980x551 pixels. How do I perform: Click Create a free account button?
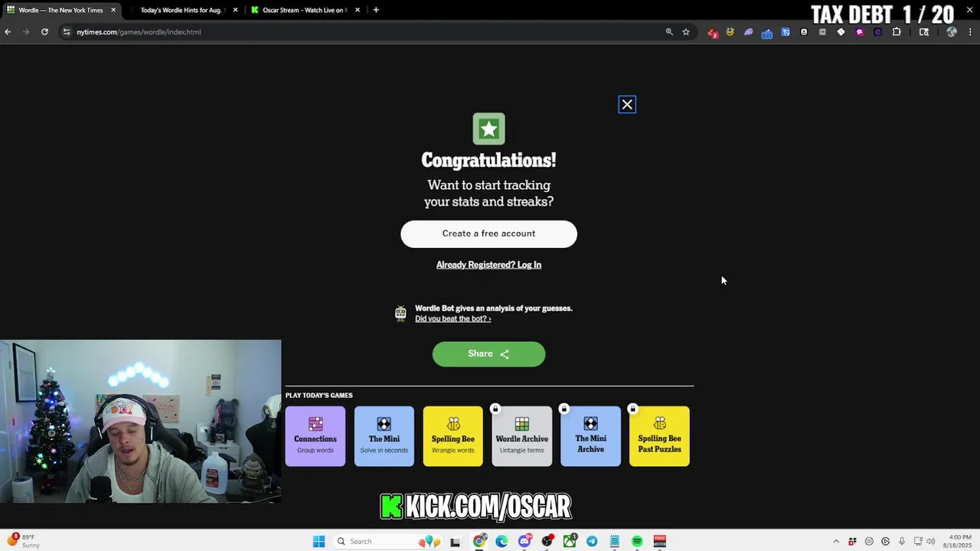pos(488,234)
